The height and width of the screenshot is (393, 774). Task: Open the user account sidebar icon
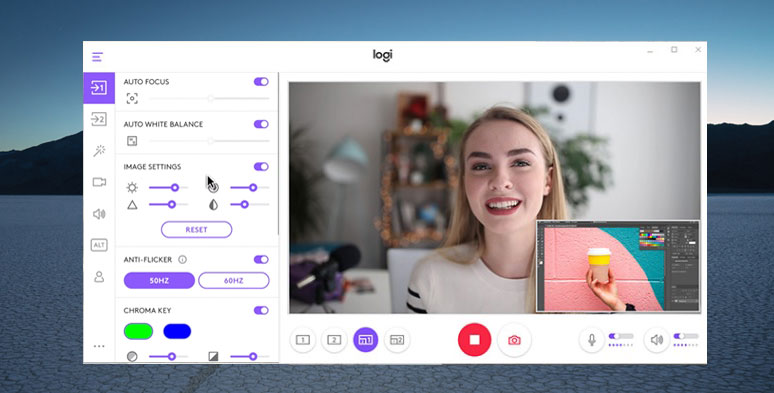point(99,276)
